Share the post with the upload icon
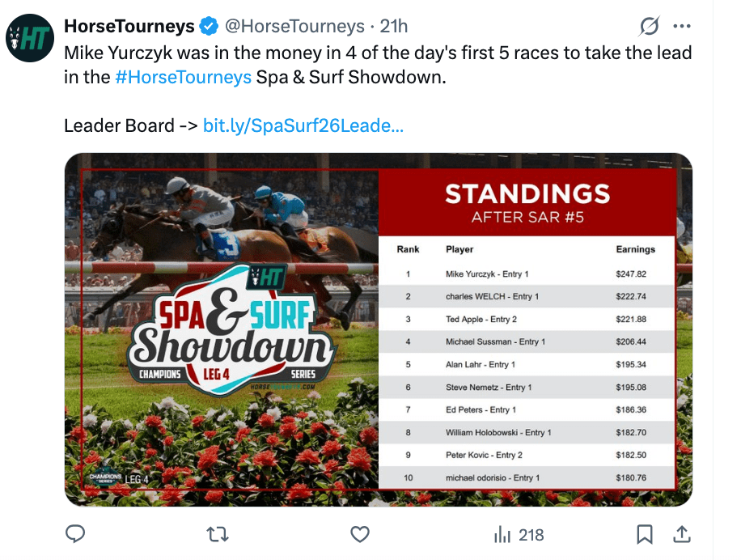 coord(681,534)
